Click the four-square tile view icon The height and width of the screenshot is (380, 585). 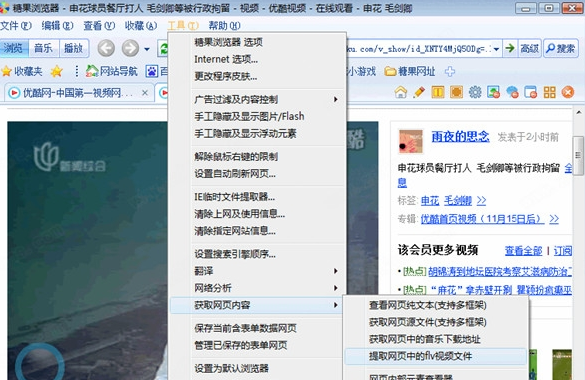[549, 92]
